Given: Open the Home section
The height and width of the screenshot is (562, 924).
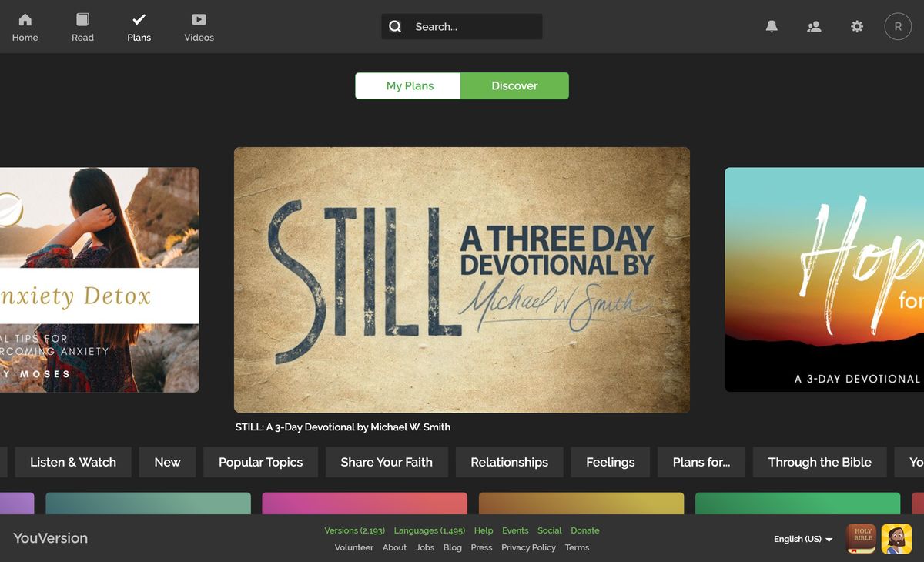Looking at the screenshot, I should [25, 25].
